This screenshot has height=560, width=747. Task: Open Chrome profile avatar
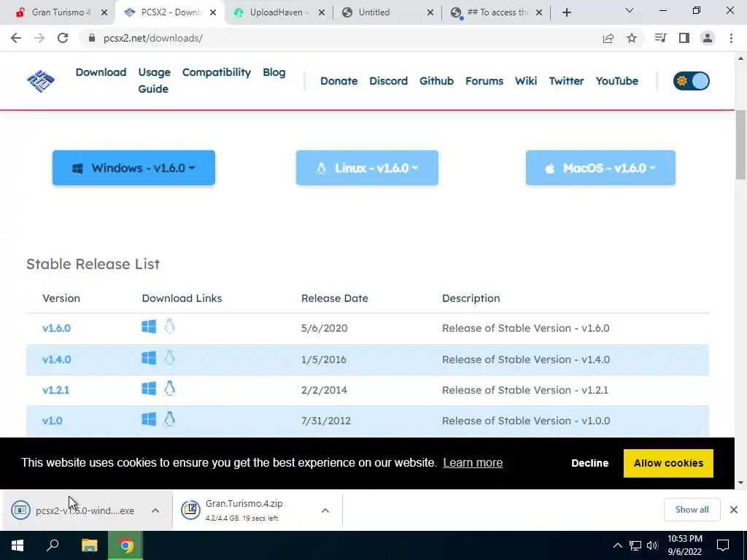point(708,38)
